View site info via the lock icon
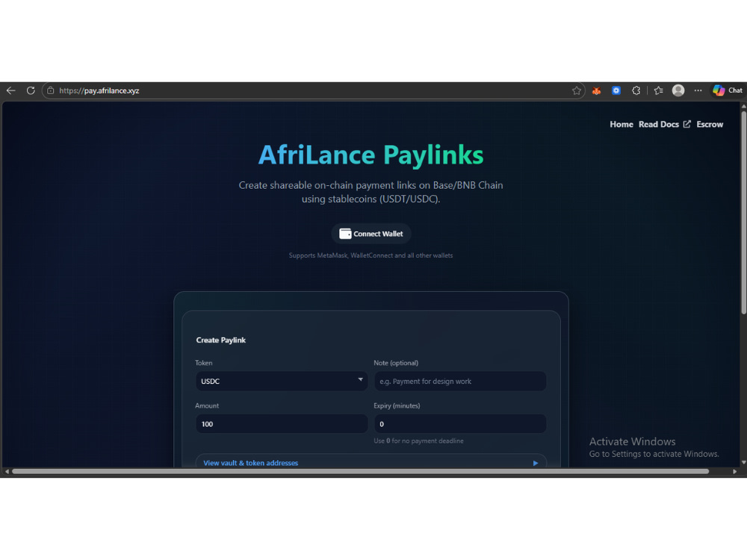This screenshot has width=747, height=560. (x=51, y=90)
